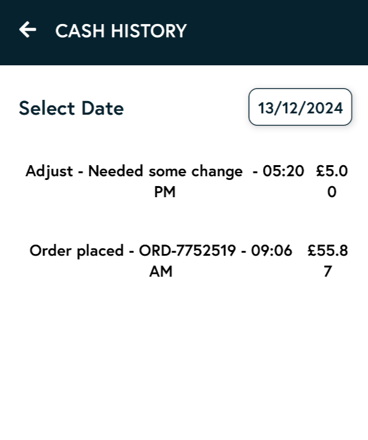Click the AM label under Order entry

161,272
